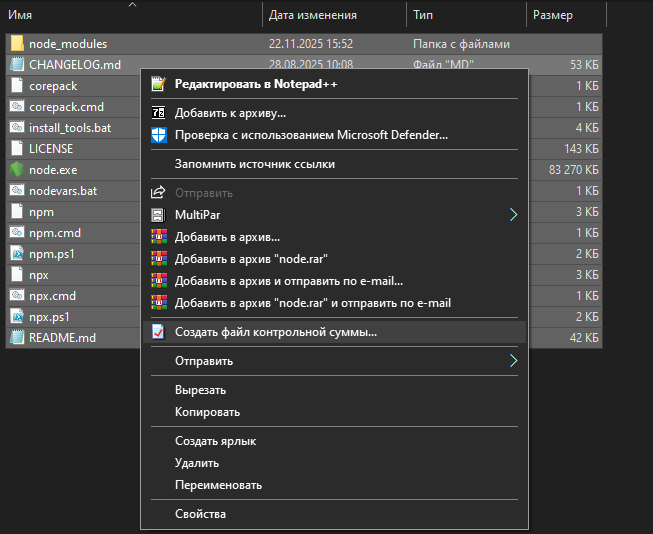The image size is (653, 534).
Task: Click WinRAR icon beside archive and e-mail entry
Action: (x=159, y=281)
